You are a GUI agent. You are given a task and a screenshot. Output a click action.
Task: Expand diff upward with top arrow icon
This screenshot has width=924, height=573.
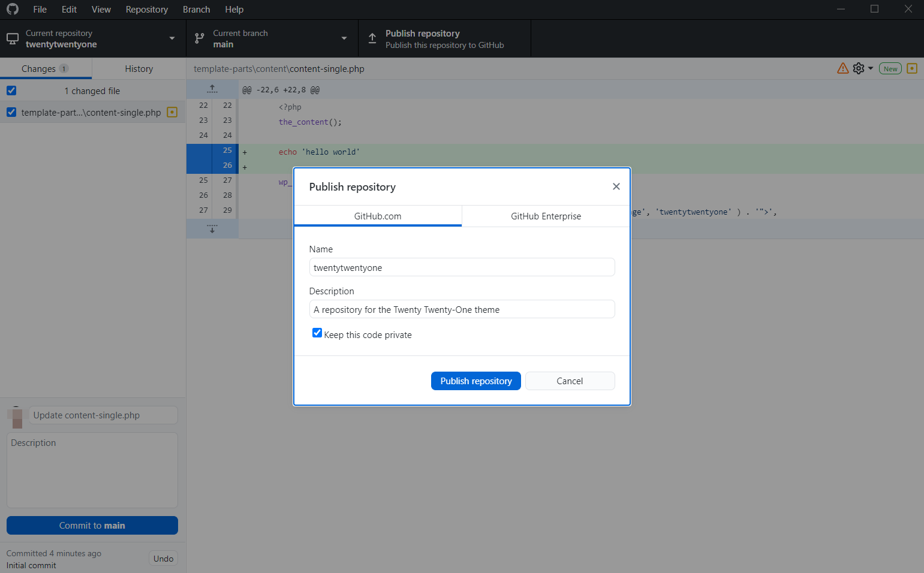[x=212, y=89]
